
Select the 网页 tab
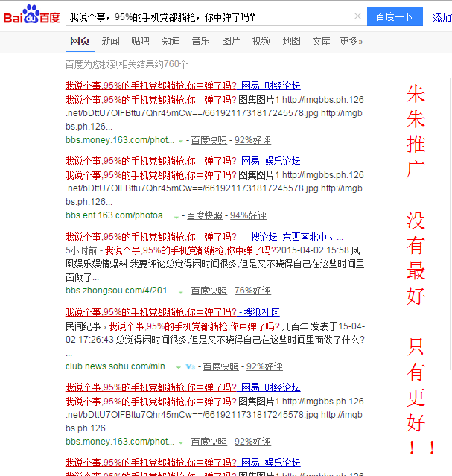click(80, 41)
